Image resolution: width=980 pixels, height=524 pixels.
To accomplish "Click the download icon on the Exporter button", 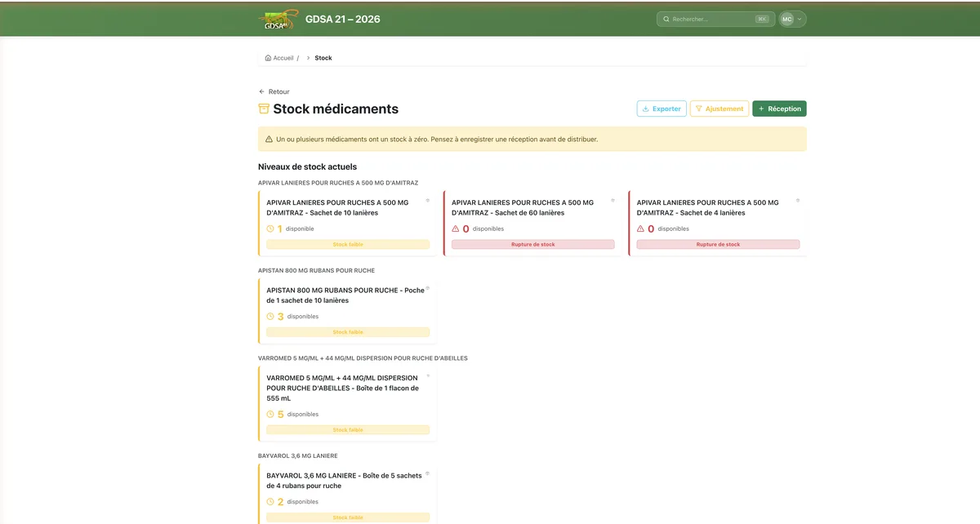I will [x=644, y=108].
